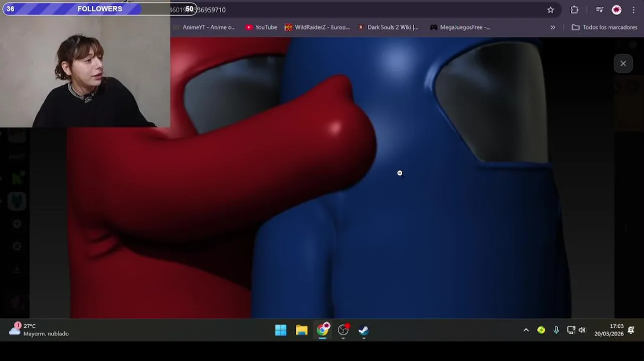Show hidden system tray icons
This screenshot has width=644, height=361.
point(526,330)
